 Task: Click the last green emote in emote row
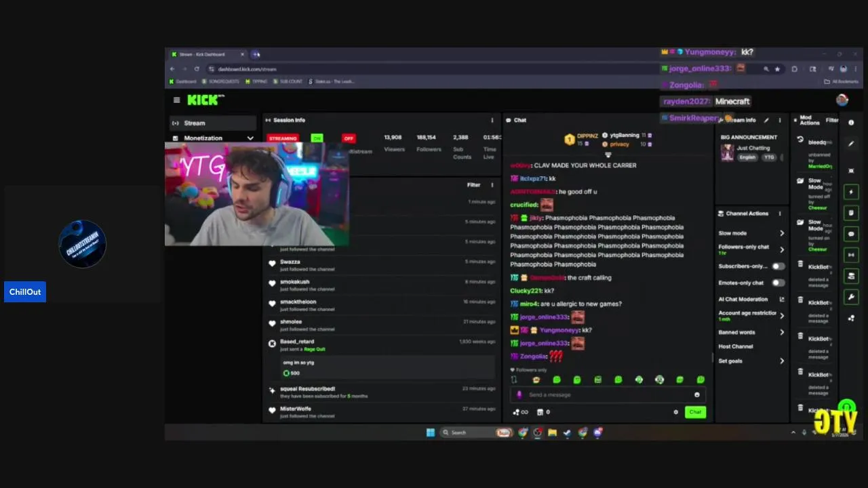(x=701, y=380)
